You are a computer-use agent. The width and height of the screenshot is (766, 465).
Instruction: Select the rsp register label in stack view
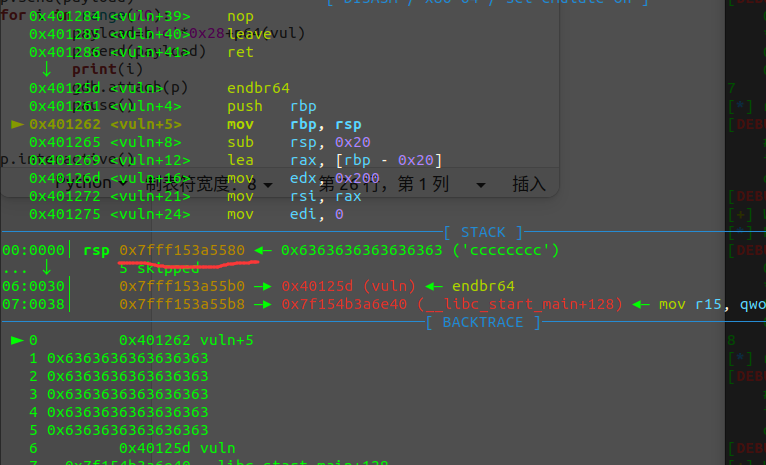click(96, 251)
